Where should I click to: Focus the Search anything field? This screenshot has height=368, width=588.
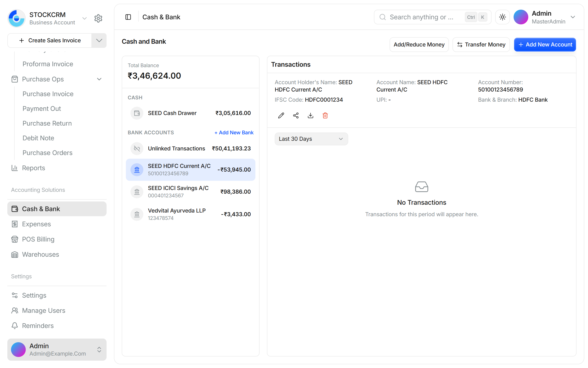(433, 17)
